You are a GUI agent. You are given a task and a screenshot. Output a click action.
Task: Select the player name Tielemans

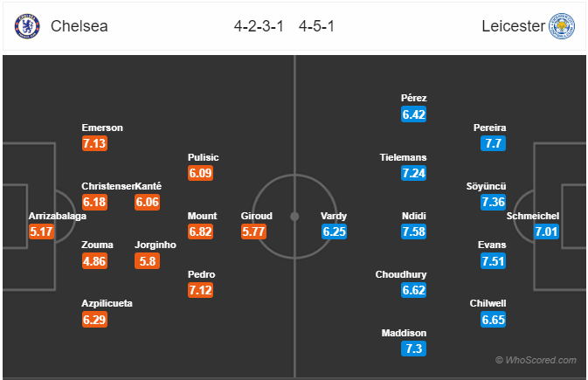pos(403,157)
